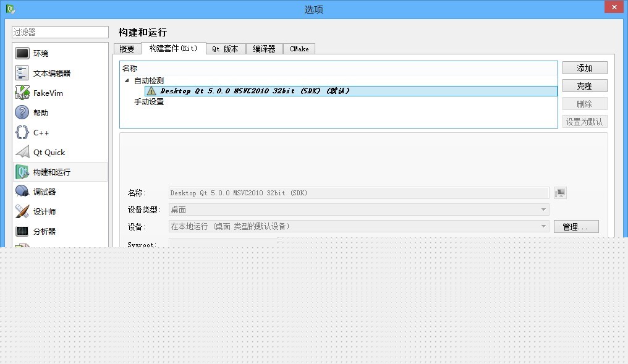The width and height of the screenshot is (628, 364).
Task: Click the variables icon beside 名称 field
Action: (x=560, y=192)
